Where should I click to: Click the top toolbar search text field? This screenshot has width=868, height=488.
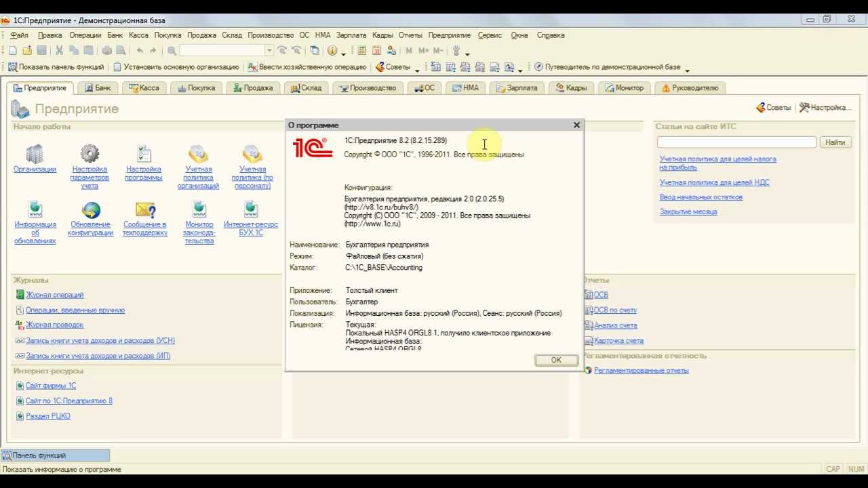tap(222, 51)
